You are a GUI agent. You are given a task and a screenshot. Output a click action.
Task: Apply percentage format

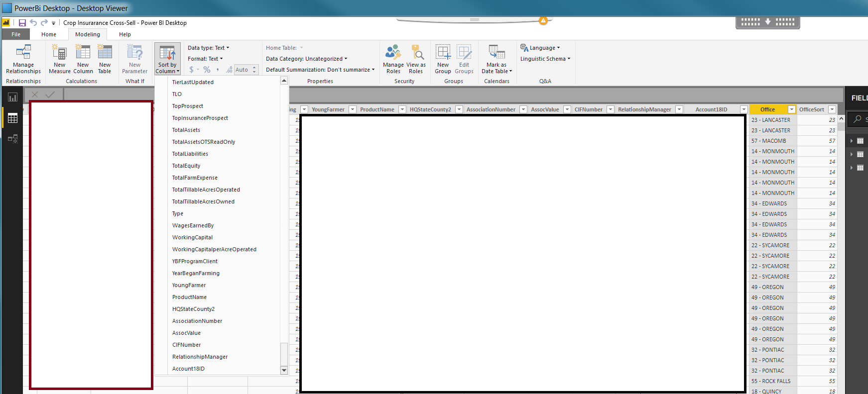(x=207, y=70)
